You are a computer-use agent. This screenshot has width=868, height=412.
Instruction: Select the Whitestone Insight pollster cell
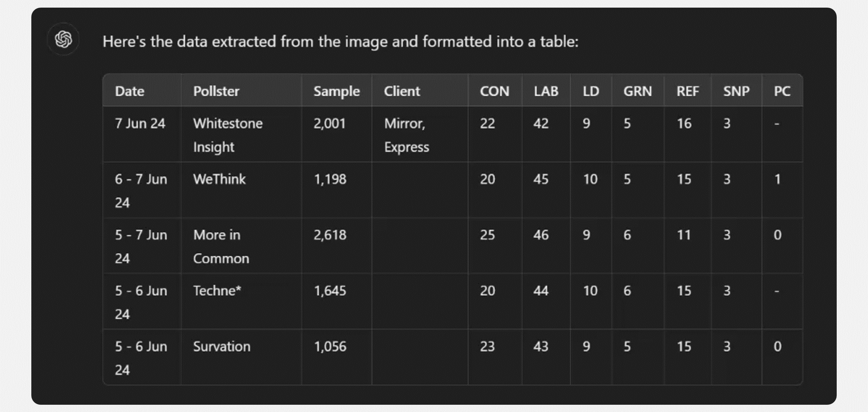coord(228,135)
